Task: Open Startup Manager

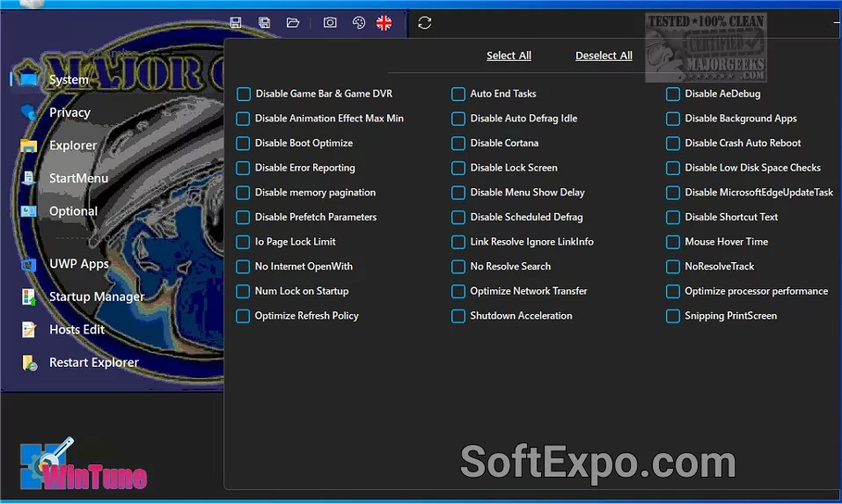Action: [x=97, y=296]
